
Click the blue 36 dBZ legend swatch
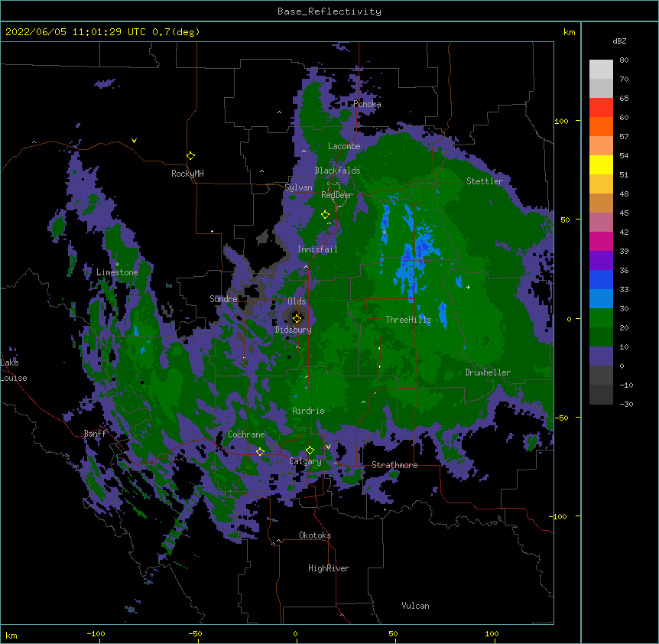(x=601, y=279)
